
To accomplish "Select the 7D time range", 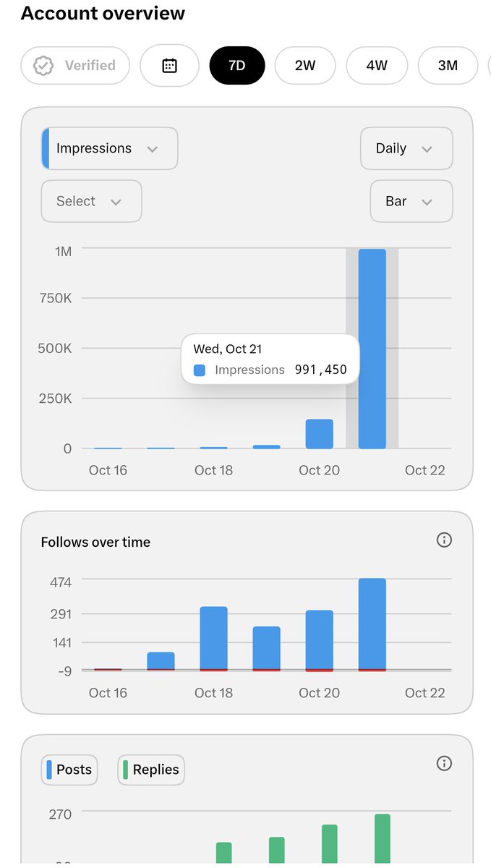I will (237, 66).
